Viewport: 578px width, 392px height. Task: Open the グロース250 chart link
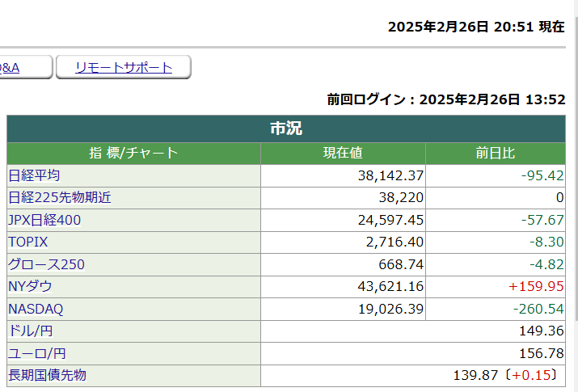tap(46, 264)
